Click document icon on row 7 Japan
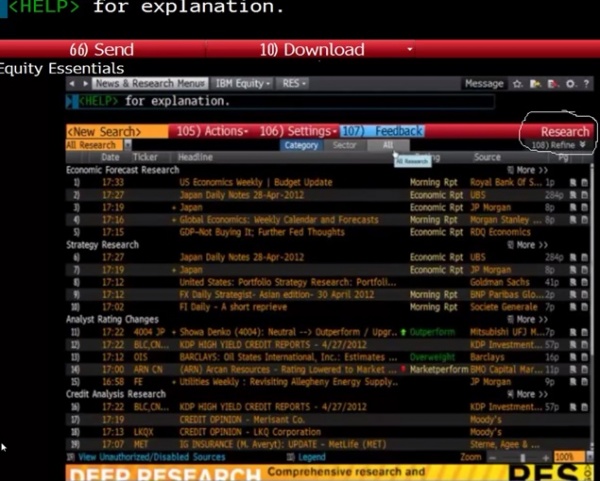Viewport: 600px width, 481px height. pyautogui.click(x=584, y=270)
